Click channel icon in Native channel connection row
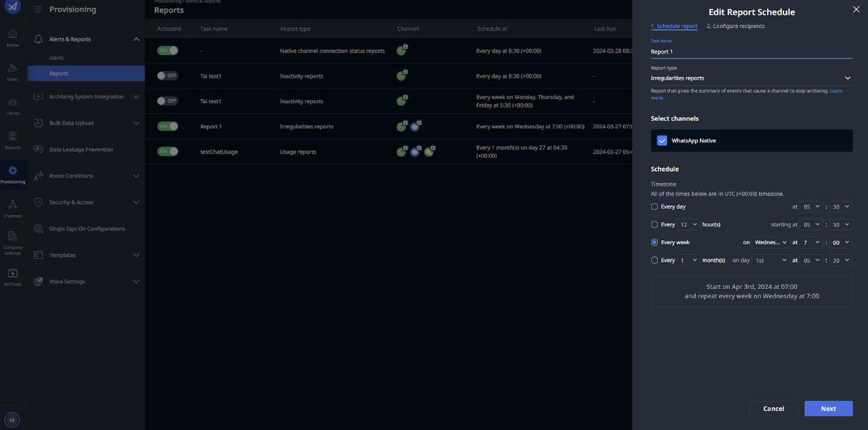The width and height of the screenshot is (868, 430). coord(401,51)
